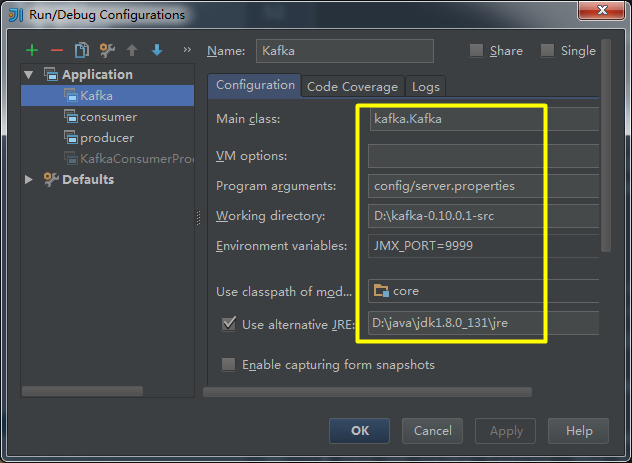Enable the Single instance checkbox
This screenshot has height=463, width=632.
(547, 50)
